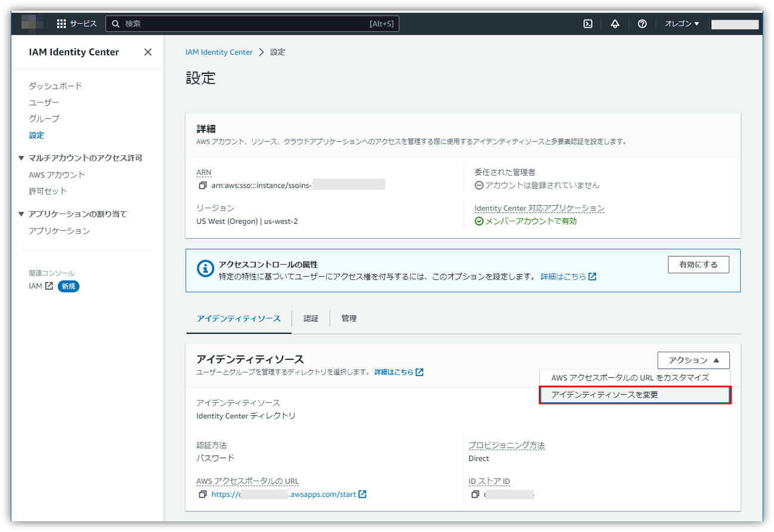Open グループ in the sidebar
Viewport: 774px width, 532px height.
tap(44, 119)
